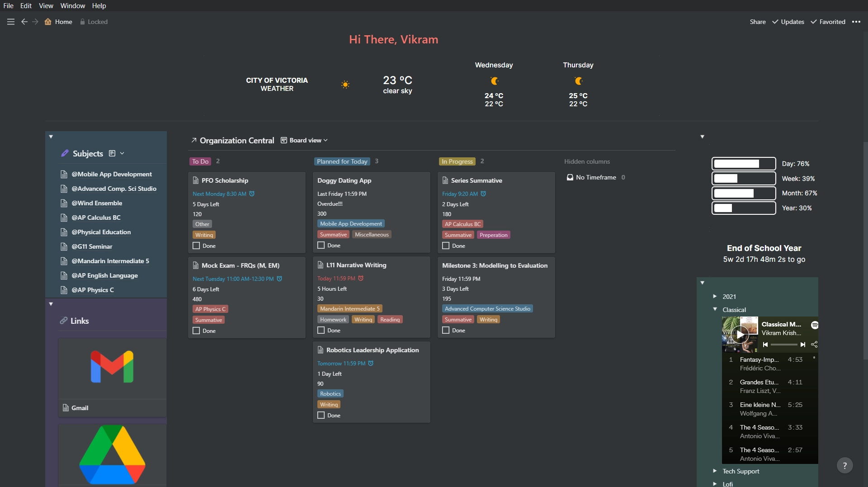Click the Spotify logo in the playlist widget
The image size is (868, 487).
tap(814, 325)
